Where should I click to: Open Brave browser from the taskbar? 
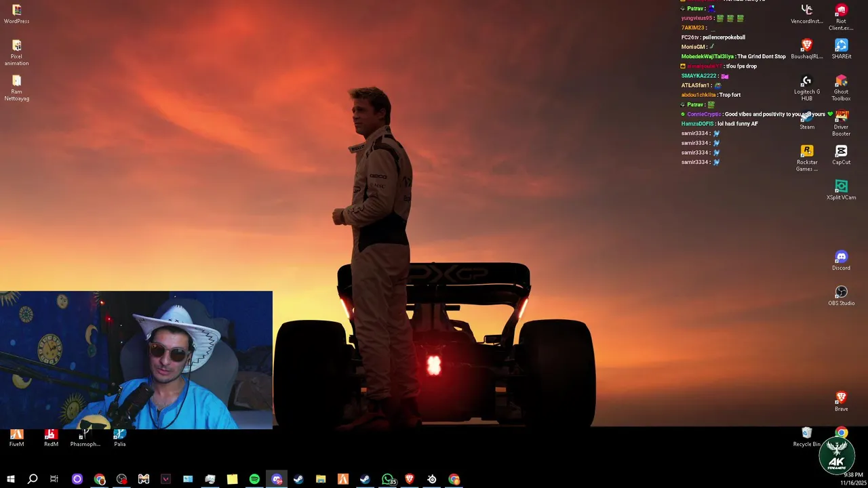tap(410, 479)
